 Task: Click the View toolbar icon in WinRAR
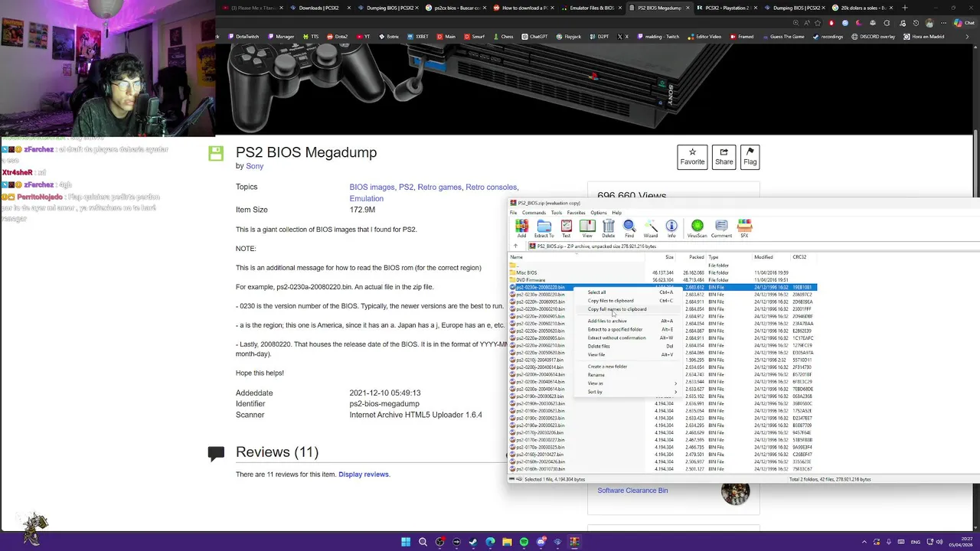[x=587, y=228]
